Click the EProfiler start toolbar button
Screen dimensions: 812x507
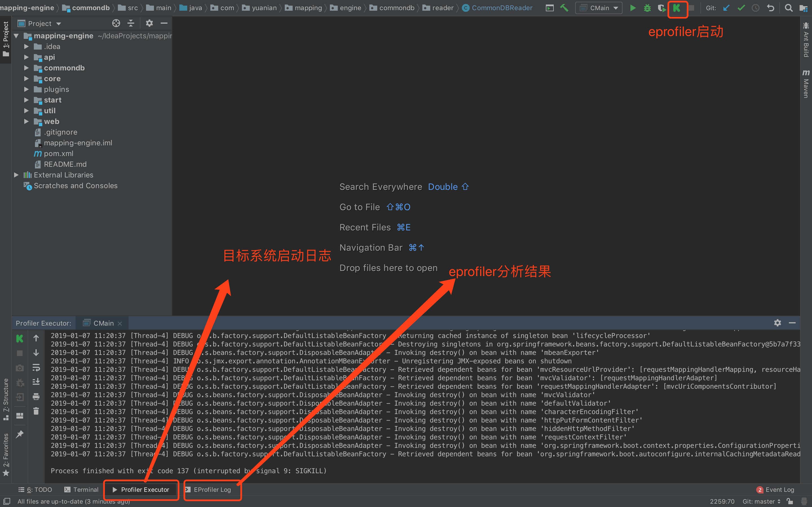point(677,8)
